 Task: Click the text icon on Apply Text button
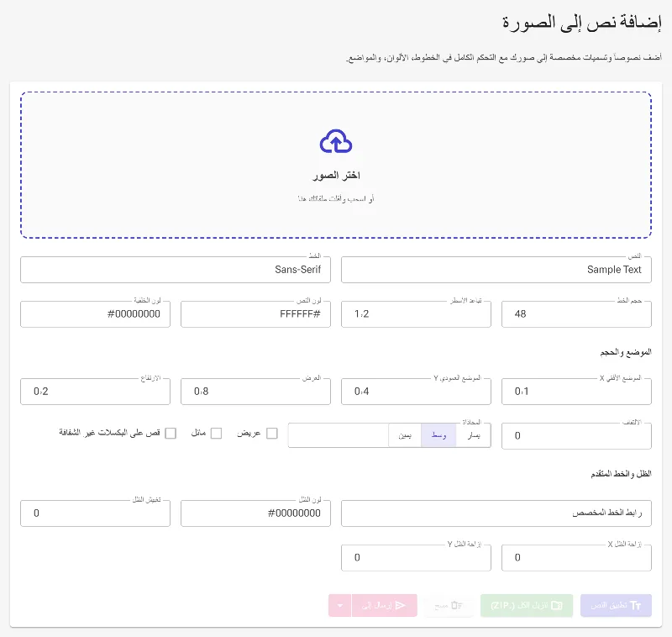tap(636, 605)
